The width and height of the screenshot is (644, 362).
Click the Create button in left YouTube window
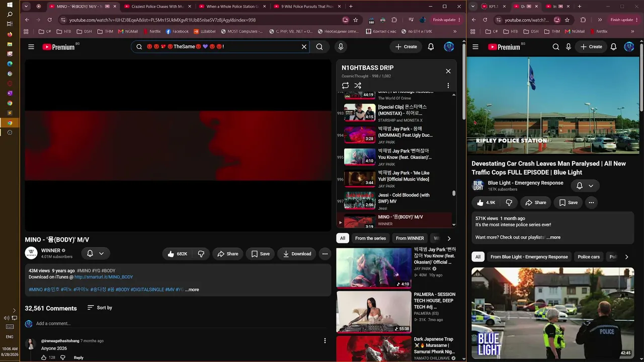click(x=406, y=47)
